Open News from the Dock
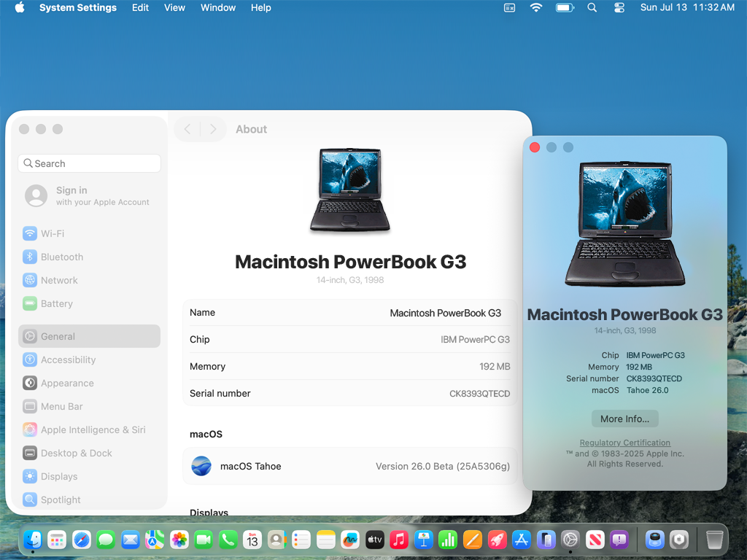The image size is (747, 560). [x=595, y=540]
